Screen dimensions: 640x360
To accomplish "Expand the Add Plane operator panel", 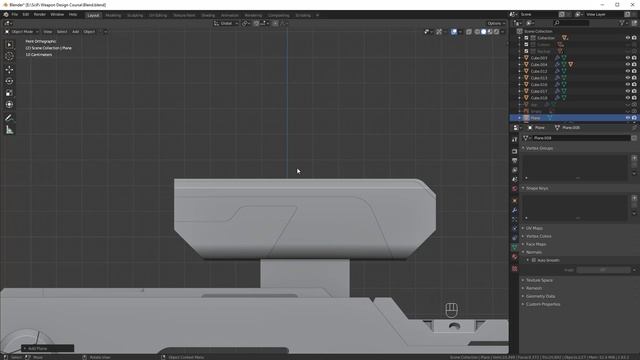I will (x=48, y=349).
